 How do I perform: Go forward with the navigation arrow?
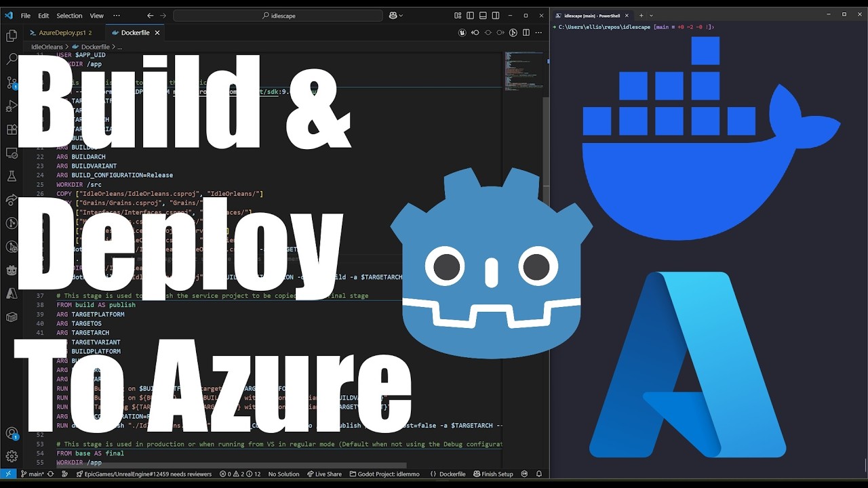click(x=163, y=15)
